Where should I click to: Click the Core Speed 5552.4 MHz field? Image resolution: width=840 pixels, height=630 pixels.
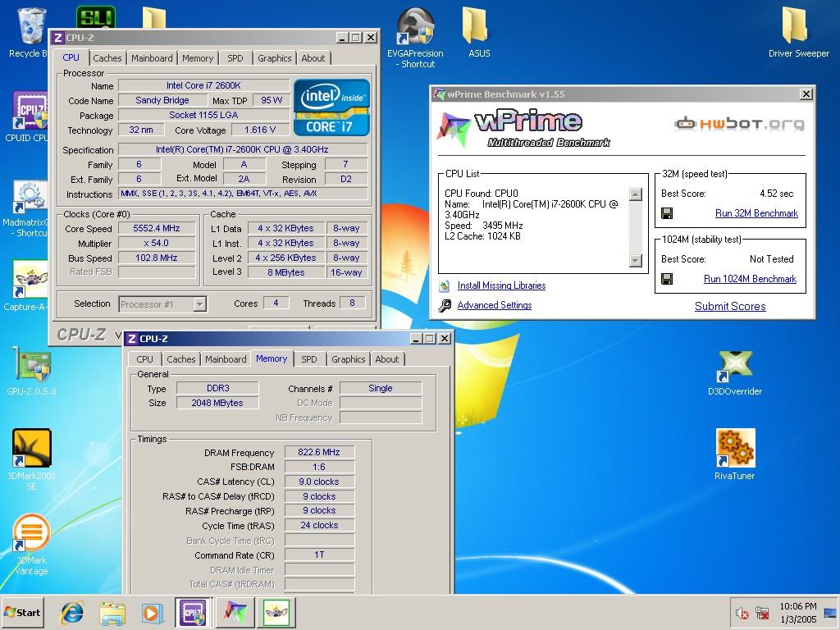[x=157, y=228]
